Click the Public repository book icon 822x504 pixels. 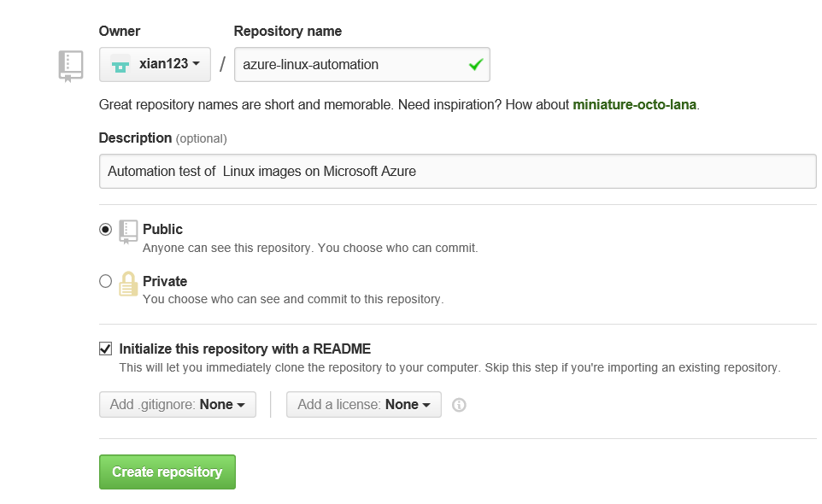coord(128,231)
